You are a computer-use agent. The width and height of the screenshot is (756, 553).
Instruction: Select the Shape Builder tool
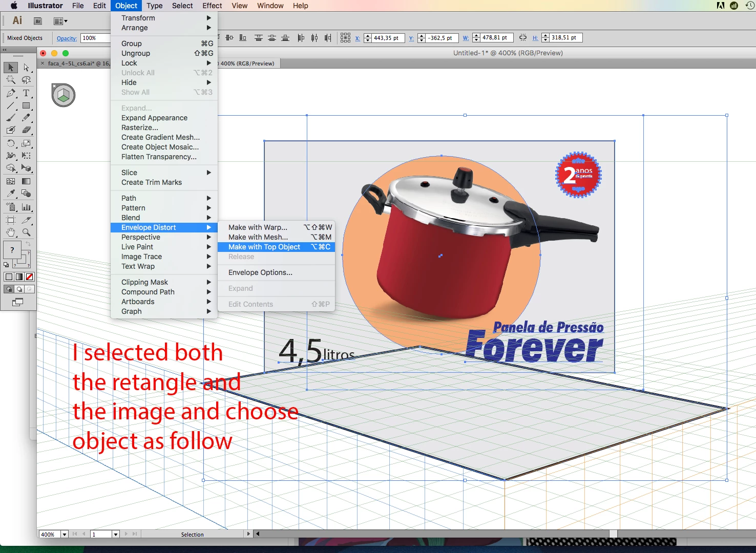pos(11,168)
